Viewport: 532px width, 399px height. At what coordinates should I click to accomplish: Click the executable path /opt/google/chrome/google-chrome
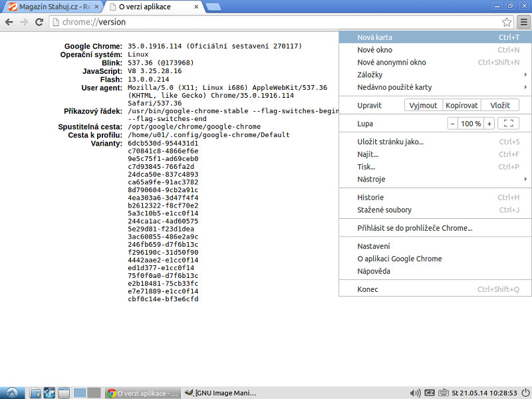194,126
